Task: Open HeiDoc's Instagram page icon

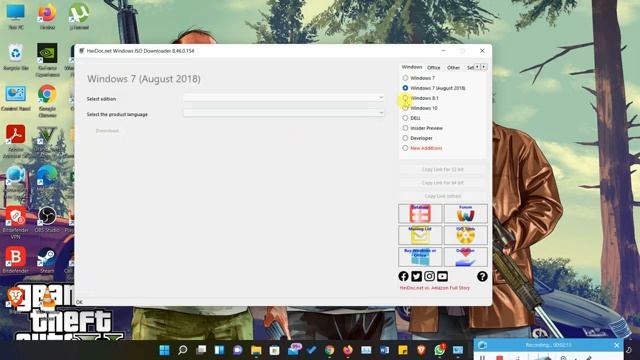Action: click(x=429, y=276)
